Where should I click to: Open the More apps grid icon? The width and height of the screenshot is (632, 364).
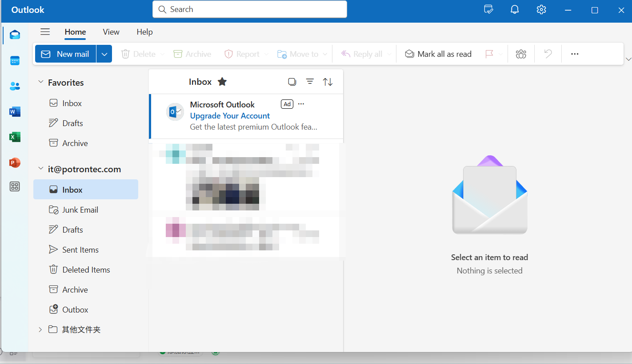tap(15, 187)
